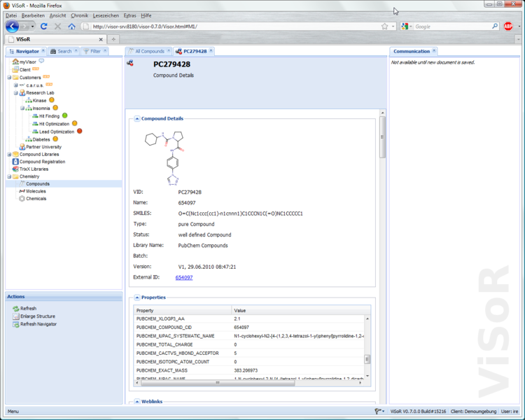525x420 pixels.
Task: Collapse the Customers tree node
Action: click(x=9, y=78)
